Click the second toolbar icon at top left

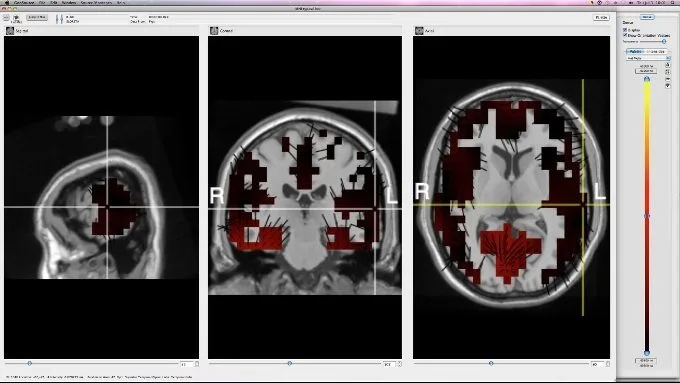pyautogui.click(x=16, y=18)
